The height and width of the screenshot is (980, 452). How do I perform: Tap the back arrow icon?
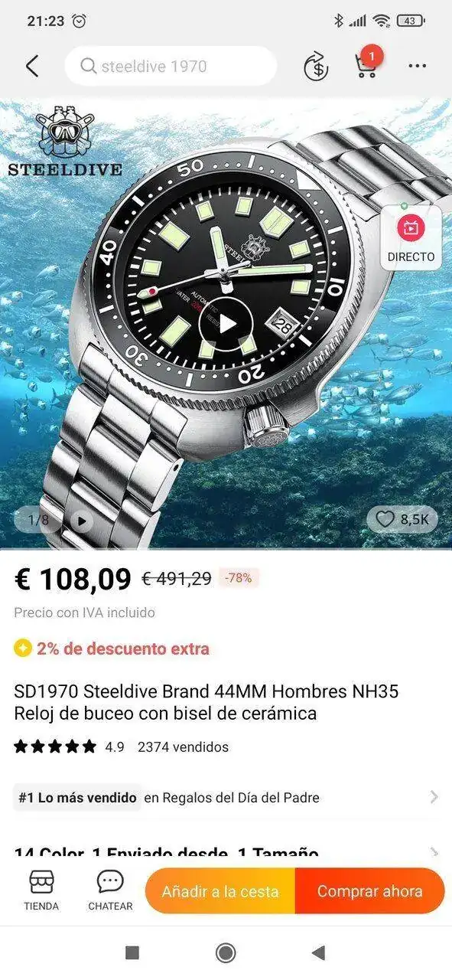coord(31,67)
